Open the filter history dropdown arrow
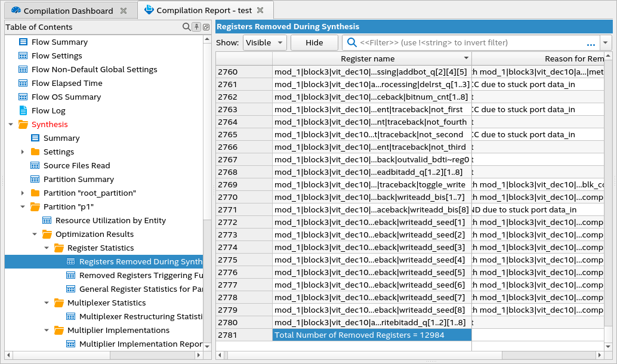This screenshot has width=617, height=364. [x=606, y=42]
